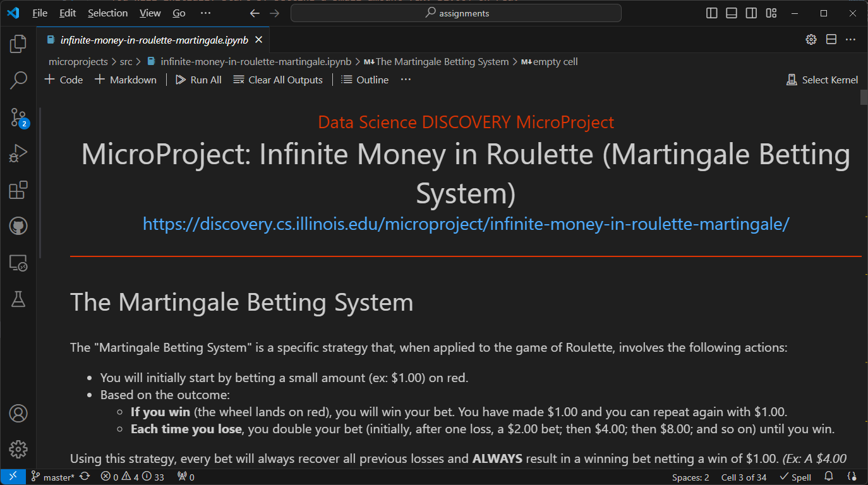Open the Run and Debug view
The height and width of the screenshot is (485, 868).
[18, 153]
